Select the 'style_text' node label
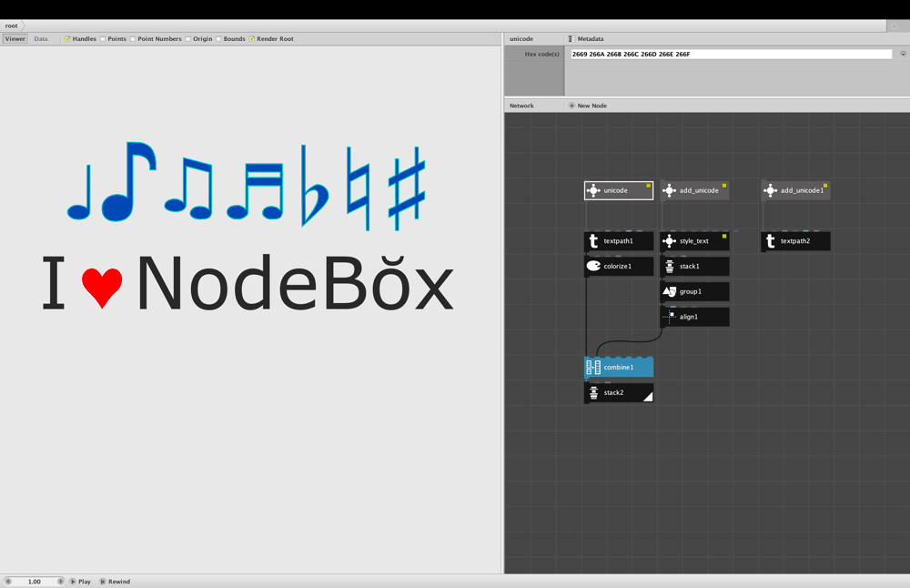The height and width of the screenshot is (588, 910). [694, 241]
